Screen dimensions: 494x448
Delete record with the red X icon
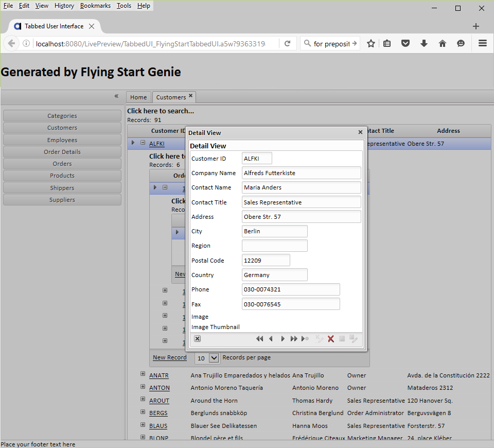click(331, 339)
